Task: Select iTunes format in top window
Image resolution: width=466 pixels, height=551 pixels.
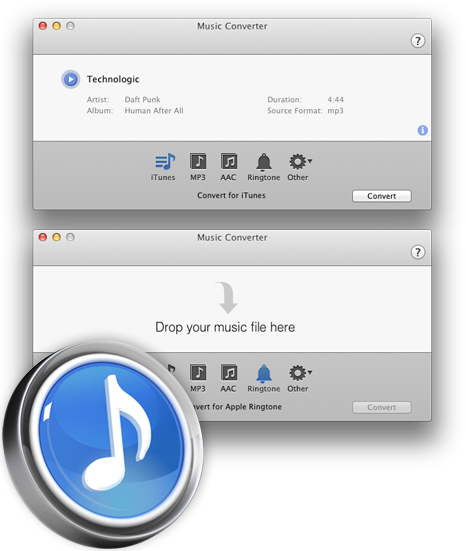Action: [x=163, y=167]
